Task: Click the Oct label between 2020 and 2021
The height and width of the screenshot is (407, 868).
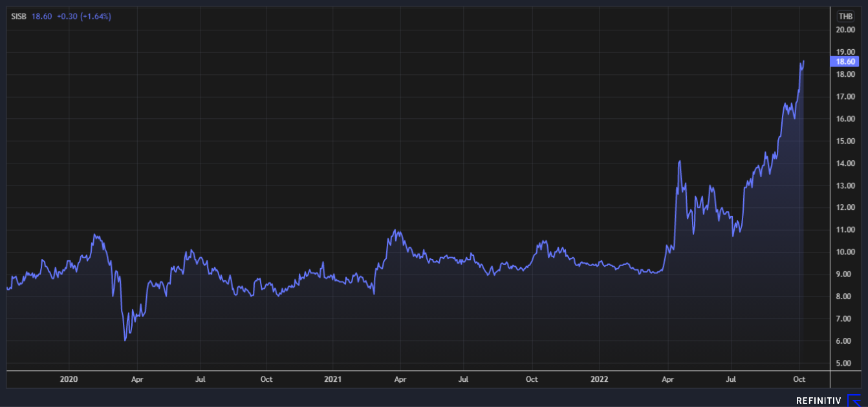Action: click(266, 380)
